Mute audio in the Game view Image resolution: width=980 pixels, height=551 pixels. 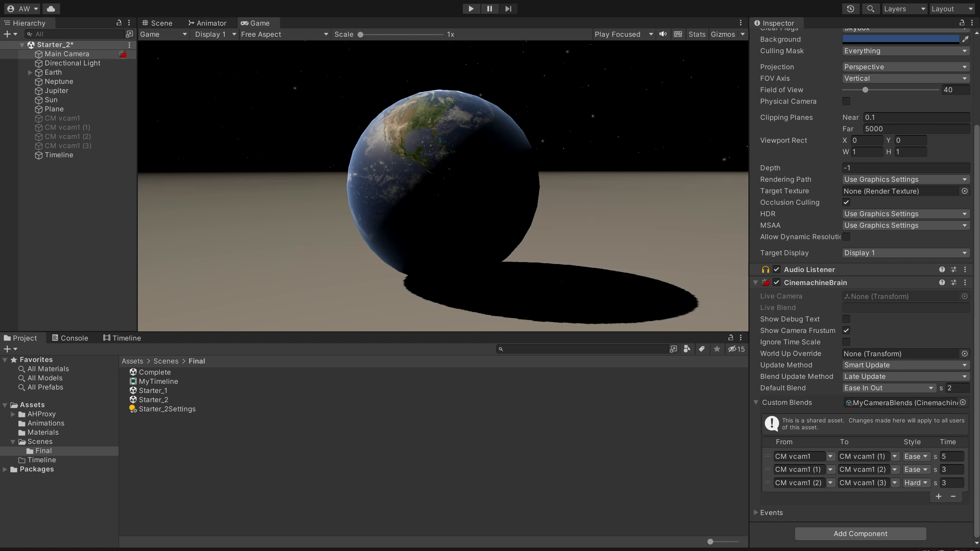tap(663, 34)
